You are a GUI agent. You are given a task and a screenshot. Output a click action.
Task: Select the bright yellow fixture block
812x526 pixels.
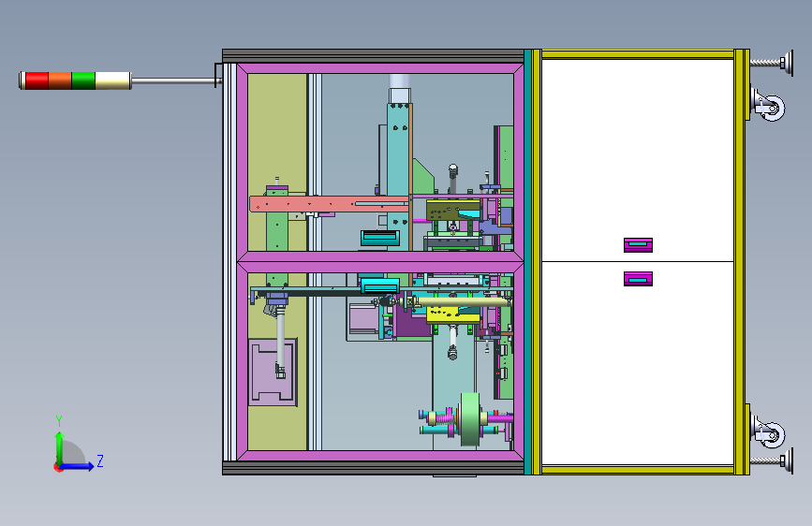[x=451, y=314]
